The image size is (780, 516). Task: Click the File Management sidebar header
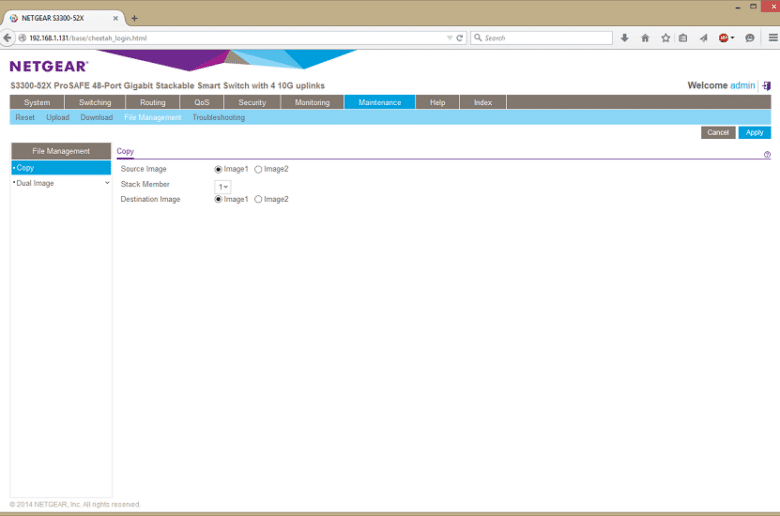[x=61, y=151]
